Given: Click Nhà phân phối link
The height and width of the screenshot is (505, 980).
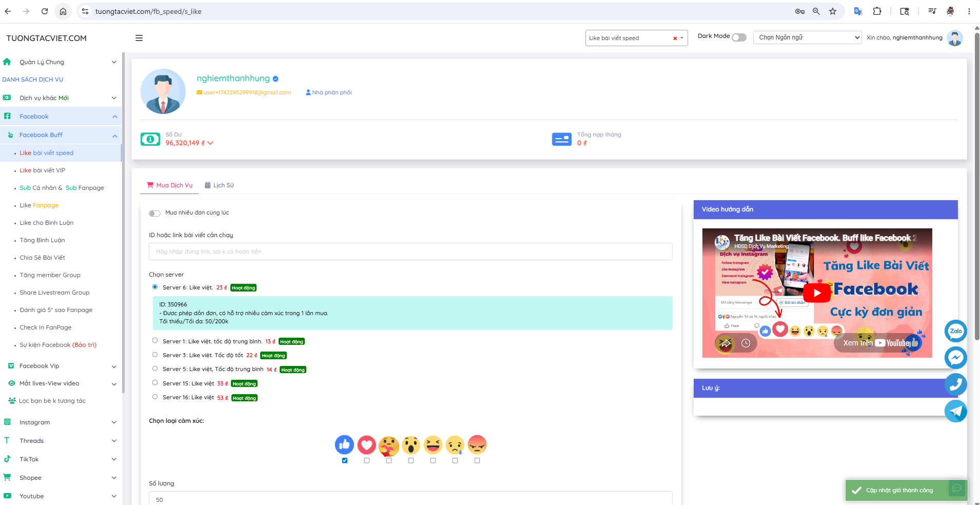Looking at the screenshot, I should coord(329,92).
